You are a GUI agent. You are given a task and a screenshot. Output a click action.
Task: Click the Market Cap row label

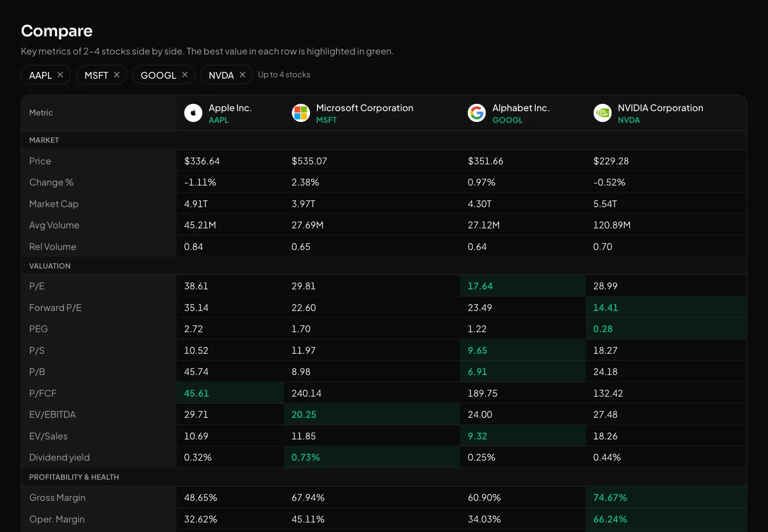point(54,204)
